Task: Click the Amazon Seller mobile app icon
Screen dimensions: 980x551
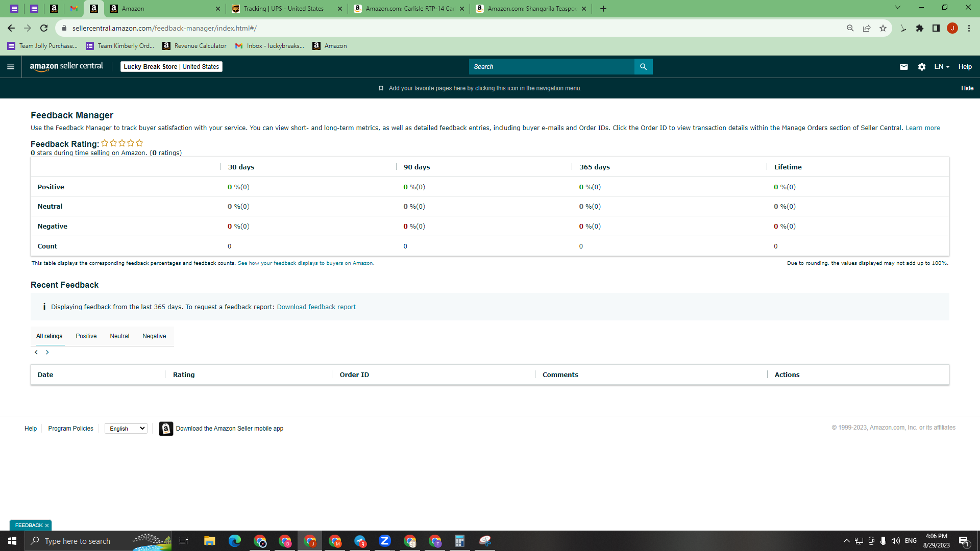Action: click(x=166, y=429)
